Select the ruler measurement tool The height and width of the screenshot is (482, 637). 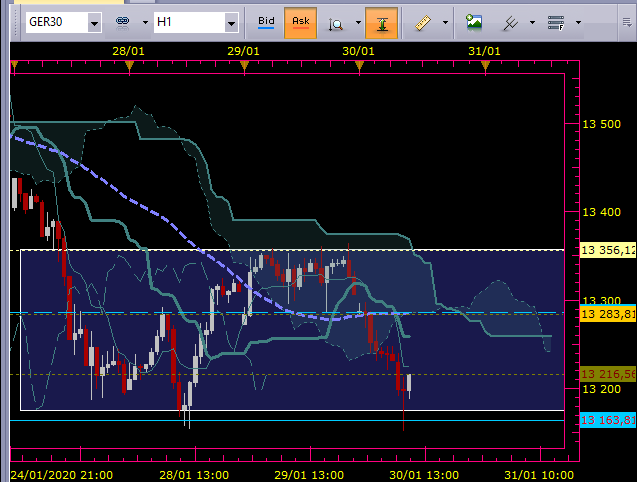click(x=423, y=23)
